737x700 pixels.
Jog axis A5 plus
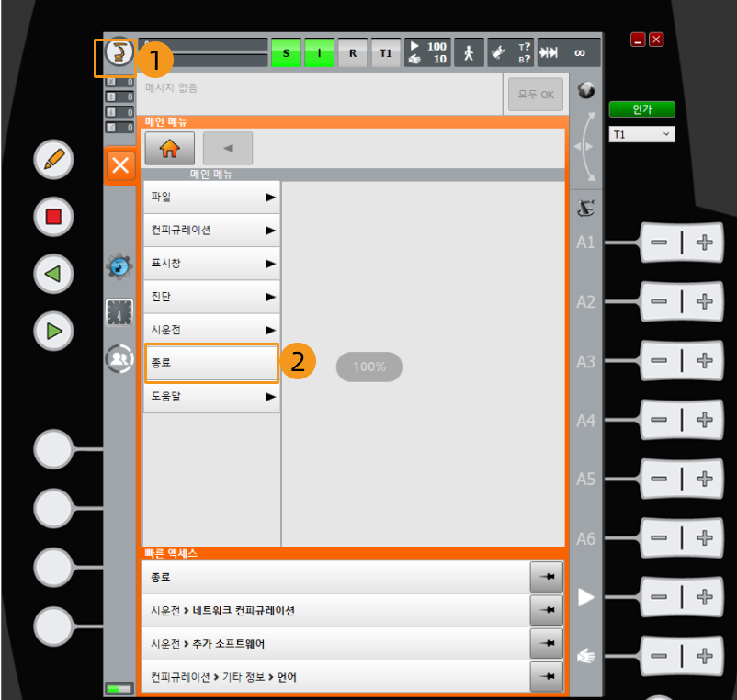tap(704, 479)
